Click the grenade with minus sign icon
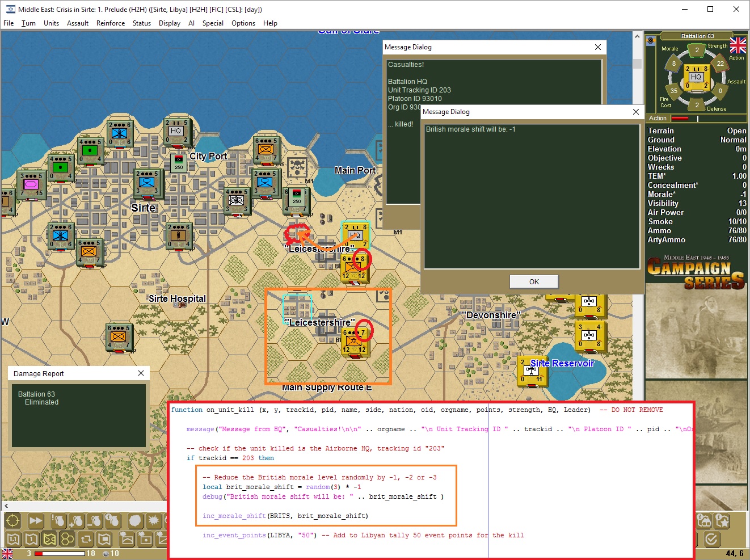The image size is (750, 560). pos(95,520)
